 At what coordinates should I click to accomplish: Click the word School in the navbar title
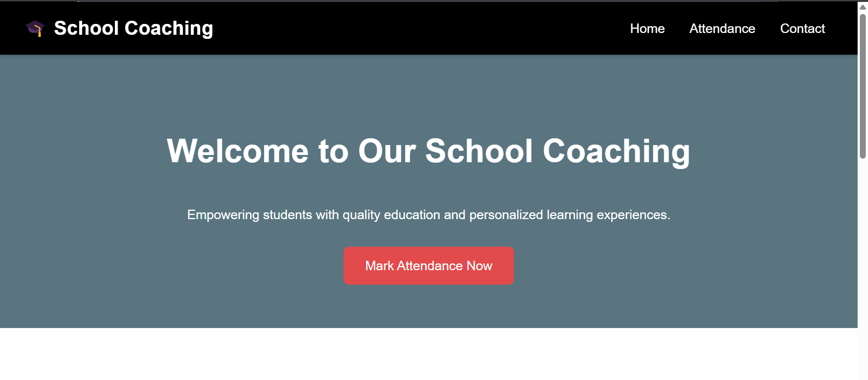86,28
